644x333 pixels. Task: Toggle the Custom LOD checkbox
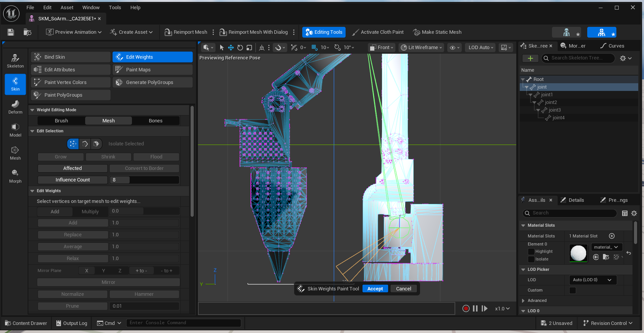click(573, 290)
